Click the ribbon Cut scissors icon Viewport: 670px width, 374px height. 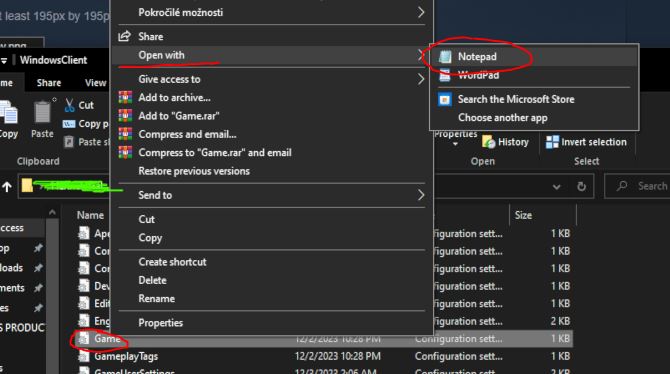[69, 105]
